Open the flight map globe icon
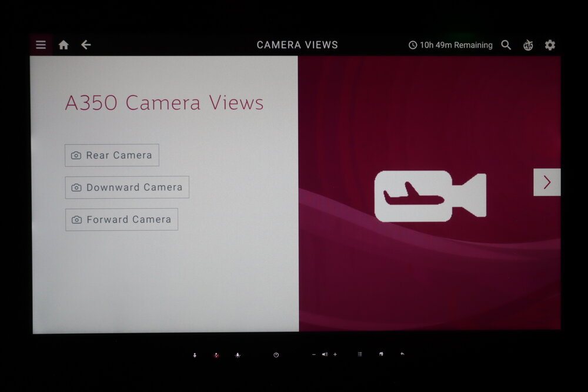 click(528, 45)
